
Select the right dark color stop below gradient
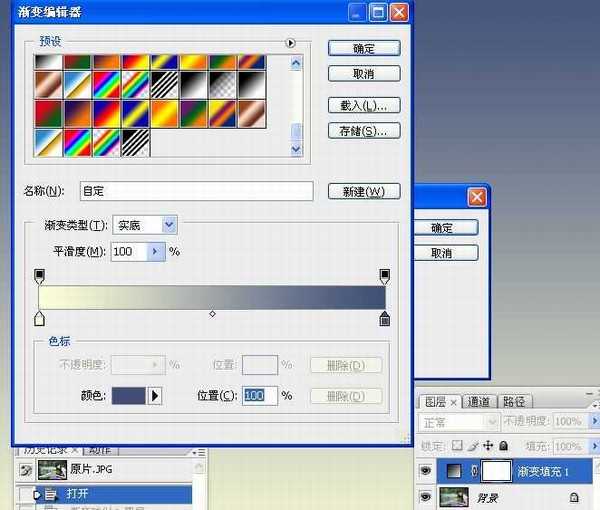[384, 319]
